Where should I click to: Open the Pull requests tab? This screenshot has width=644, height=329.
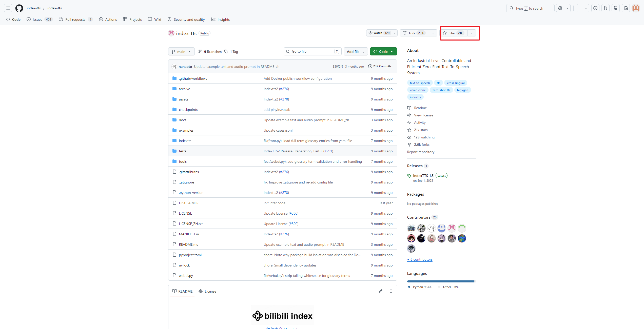click(x=76, y=19)
